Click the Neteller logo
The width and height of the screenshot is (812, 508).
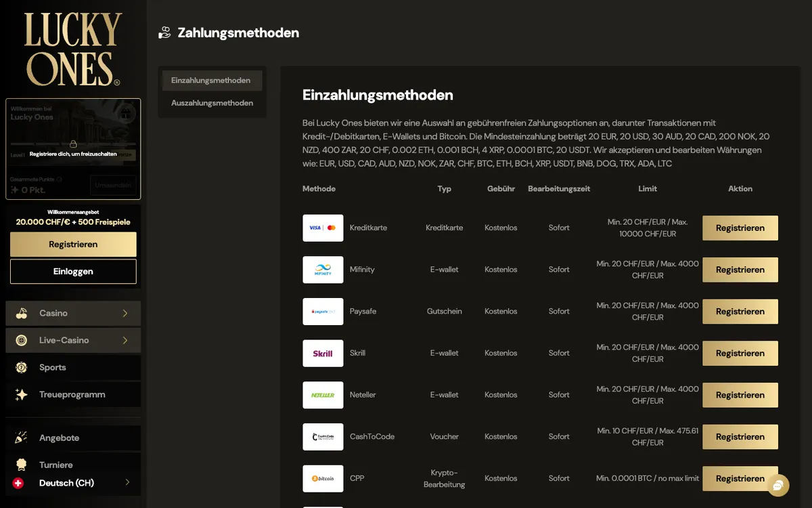tap(323, 395)
